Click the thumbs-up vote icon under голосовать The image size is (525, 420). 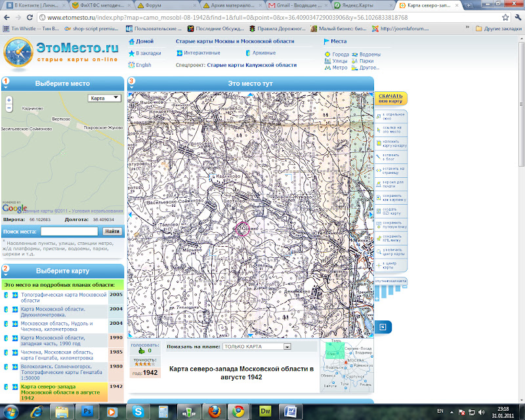pyautogui.click(x=142, y=351)
